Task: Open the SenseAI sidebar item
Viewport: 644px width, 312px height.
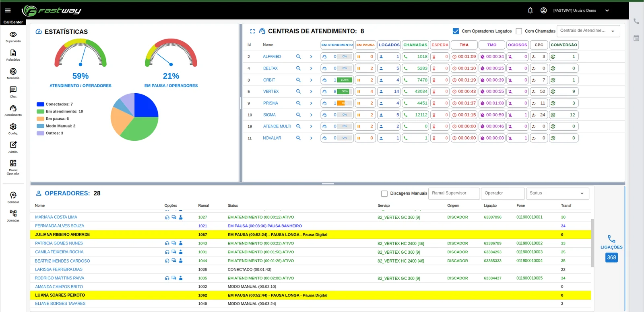Action: click(x=13, y=197)
